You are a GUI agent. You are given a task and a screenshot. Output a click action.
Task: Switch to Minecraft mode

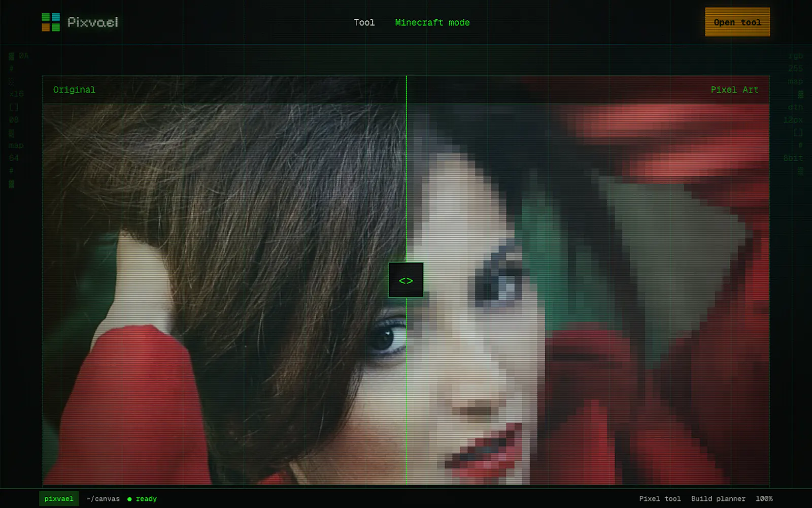[432, 22]
